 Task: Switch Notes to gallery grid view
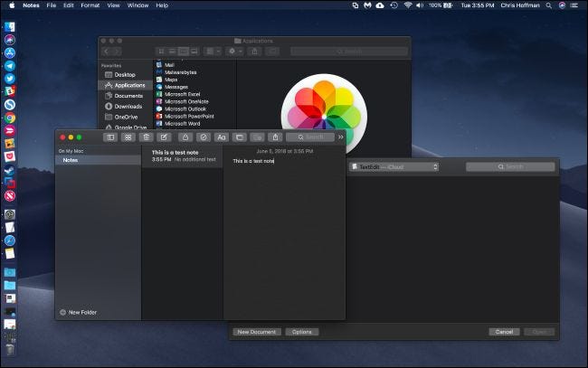[128, 137]
